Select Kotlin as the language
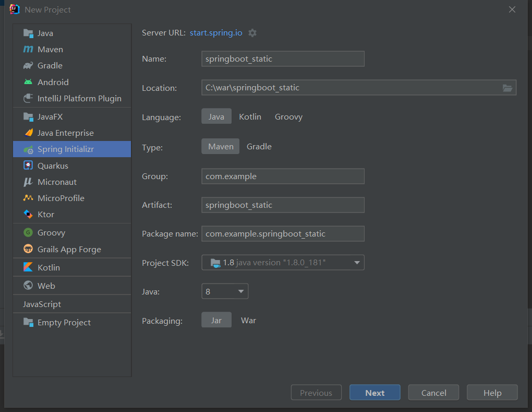The image size is (532, 412). coord(250,116)
